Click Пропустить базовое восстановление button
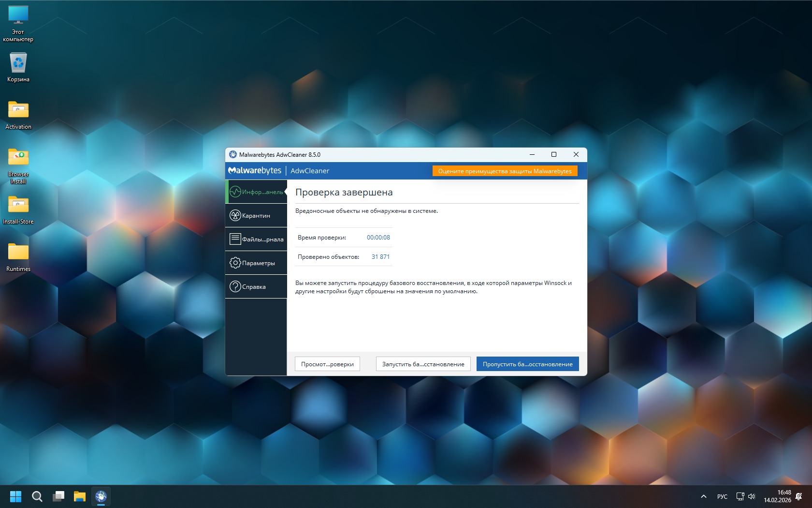The width and height of the screenshot is (812, 508). 527,364
